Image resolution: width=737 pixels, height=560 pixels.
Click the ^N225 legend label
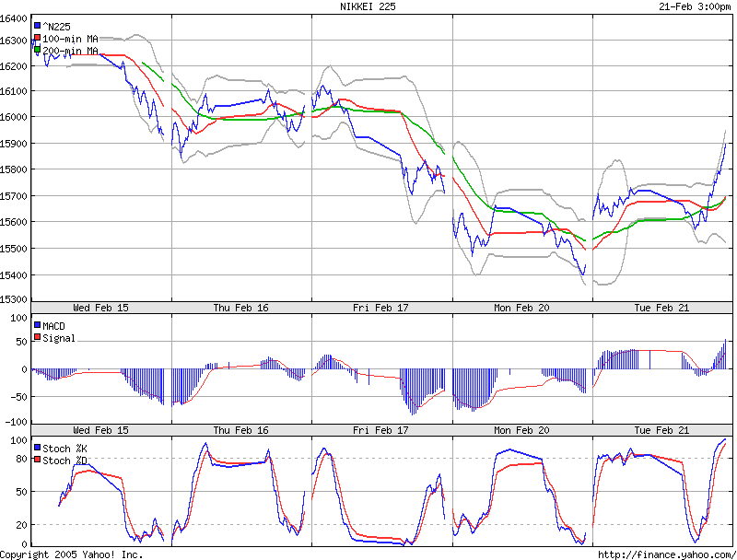pyautogui.click(x=56, y=27)
